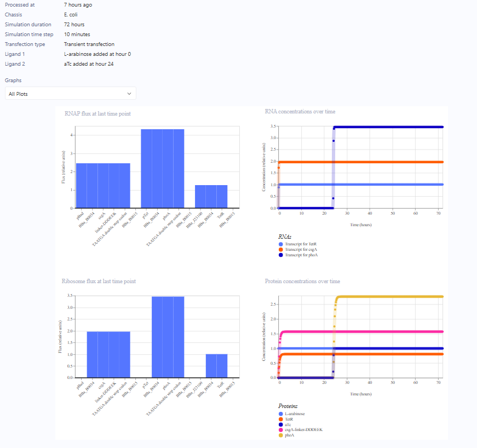Screen dimensions: 477x448
Task: Click the 'Processed at' label
Action: click(x=20, y=5)
